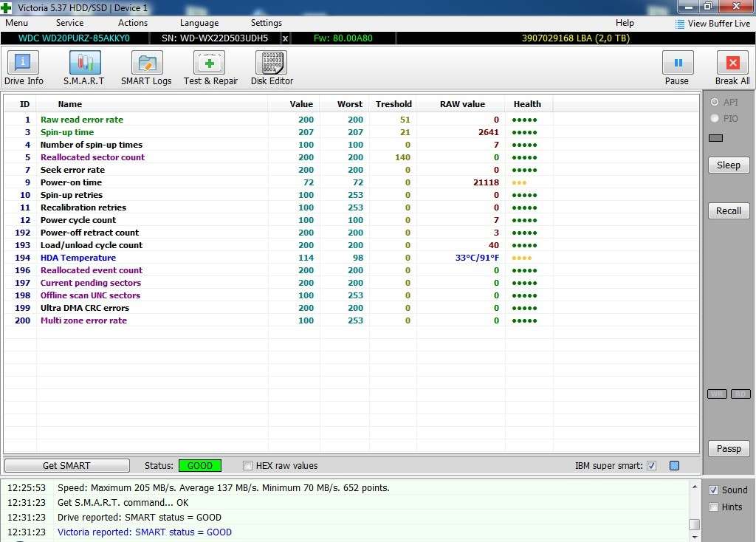Put the drive to Sleep
The width and height of the screenshot is (756, 542).
[728, 165]
